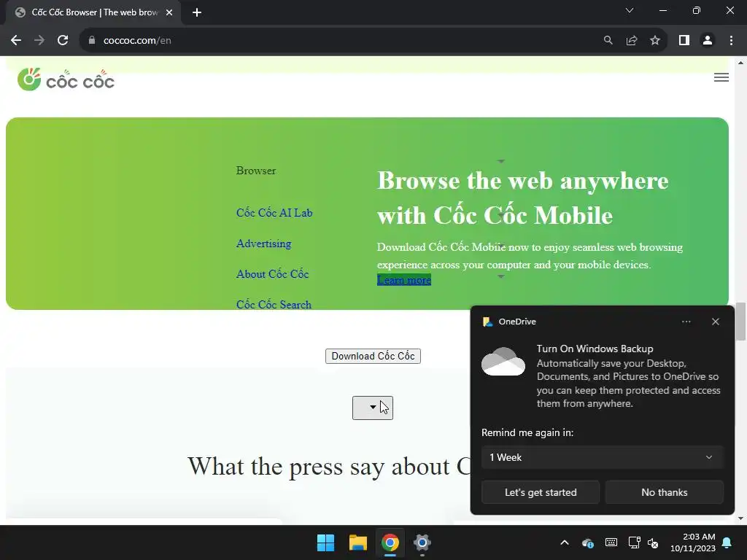Open the Advertising link
This screenshot has height=560, width=747.
(x=263, y=244)
